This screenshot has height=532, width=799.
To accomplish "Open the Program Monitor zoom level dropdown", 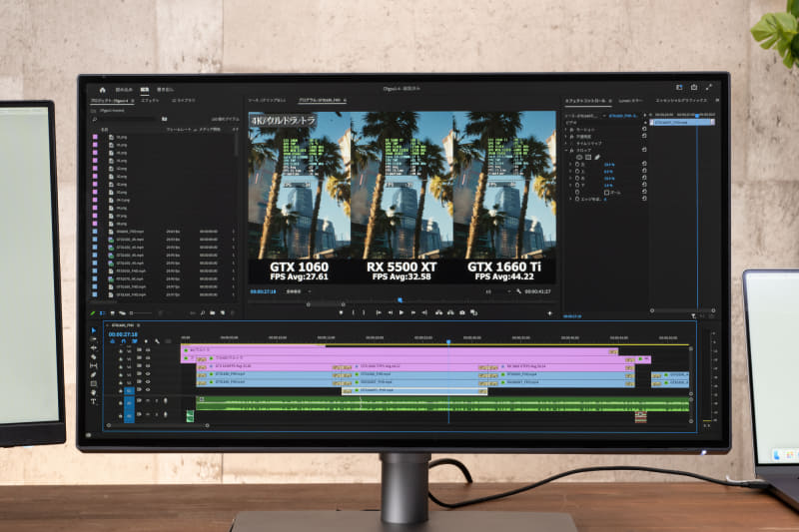I will (x=299, y=291).
